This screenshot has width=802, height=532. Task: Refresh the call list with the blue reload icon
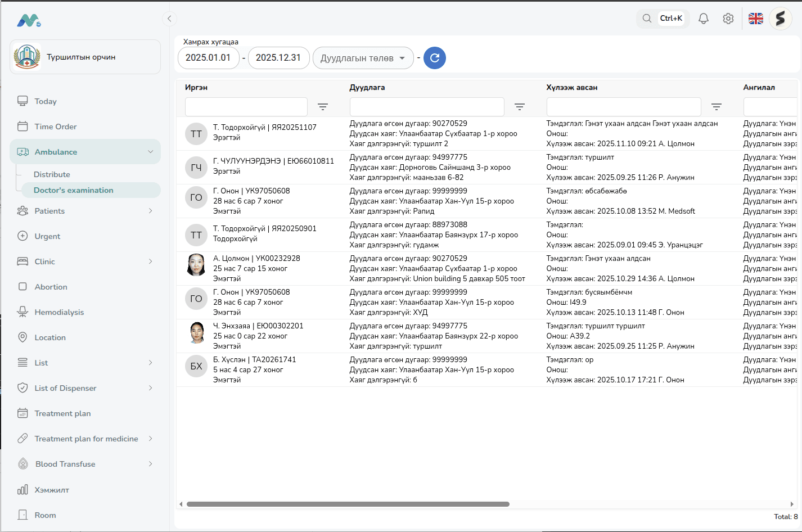(434, 58)
